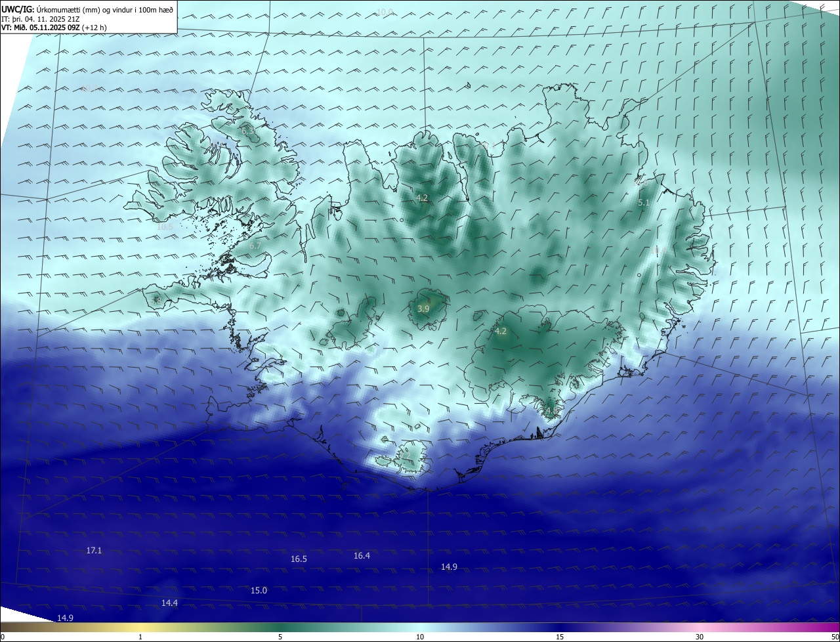The height and width of the screenshot is (642, 840).
Task: Click the 5.1 value label
Action: click(643, 203)
